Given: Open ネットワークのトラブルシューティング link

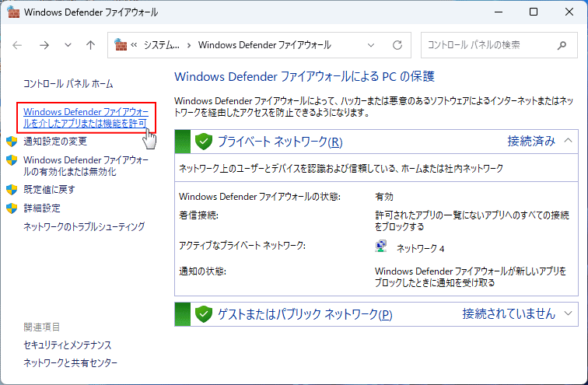Looking at the screenshot, I should [84, 227].
